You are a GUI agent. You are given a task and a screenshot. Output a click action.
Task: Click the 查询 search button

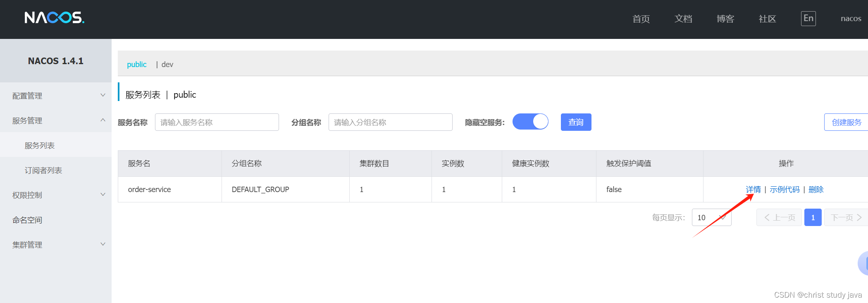pyautogui.click(x=576, y=122)
